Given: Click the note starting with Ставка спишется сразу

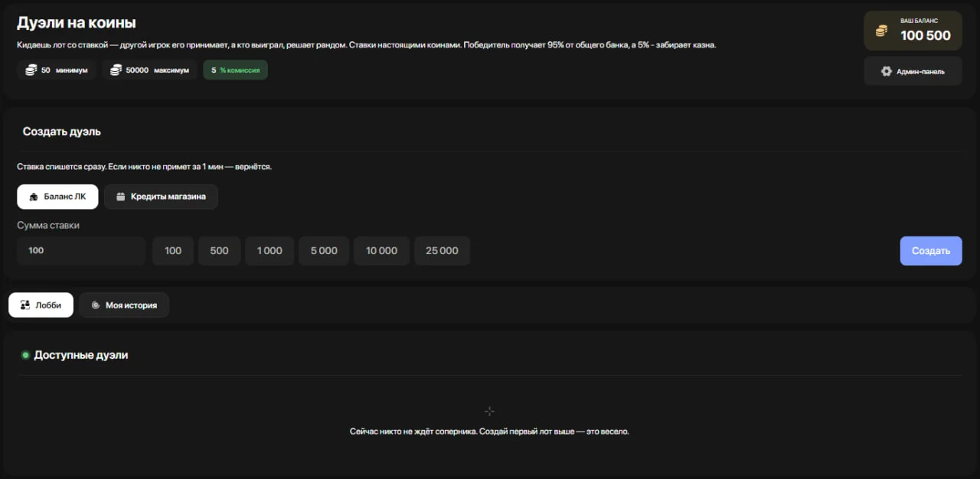Looking at the screenshot, I should (x=144, y=167).
